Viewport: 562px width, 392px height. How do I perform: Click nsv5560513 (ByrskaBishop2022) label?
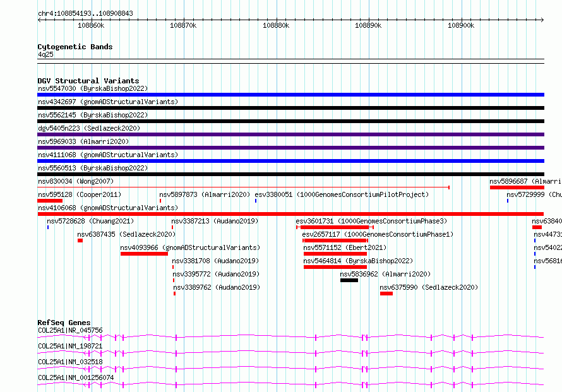(92, 168)
